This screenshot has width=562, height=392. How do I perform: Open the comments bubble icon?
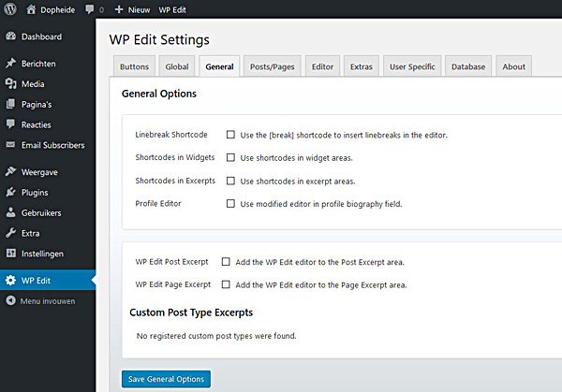tap(89, 9)
